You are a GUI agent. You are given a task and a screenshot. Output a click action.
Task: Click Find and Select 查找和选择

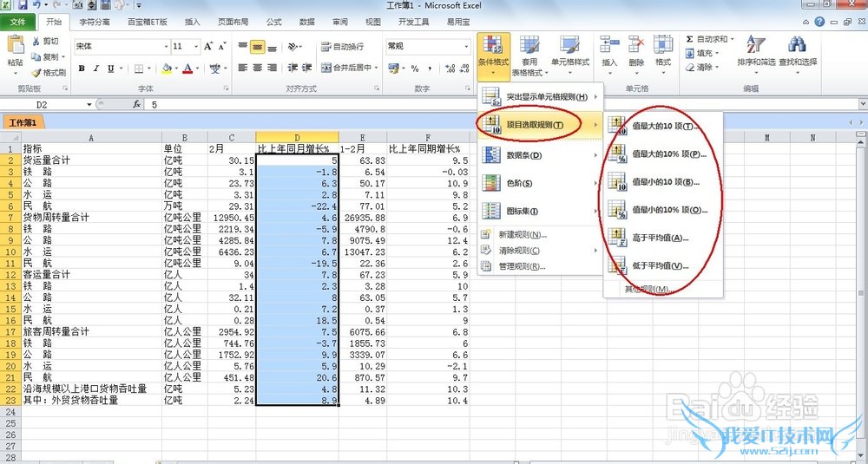pyautogui.click(x=798, y=54)
